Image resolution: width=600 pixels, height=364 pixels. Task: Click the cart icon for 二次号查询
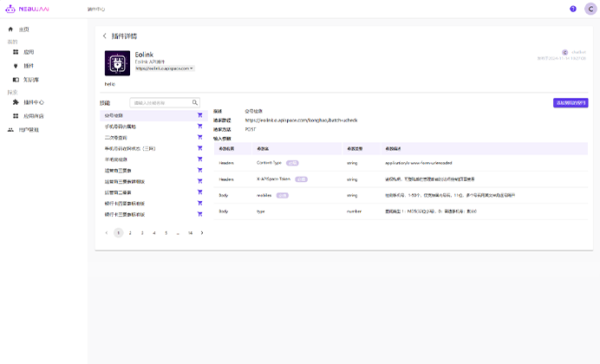(199, 137)
